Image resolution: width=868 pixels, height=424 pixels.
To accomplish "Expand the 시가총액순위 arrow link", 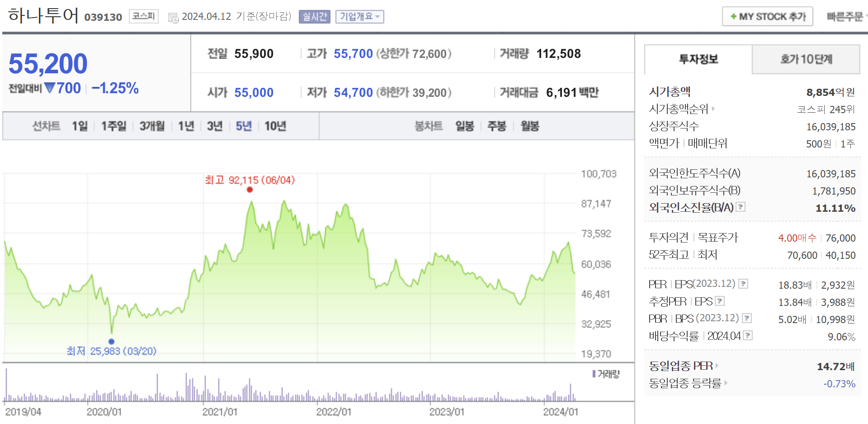I will [x=713, y=109].
